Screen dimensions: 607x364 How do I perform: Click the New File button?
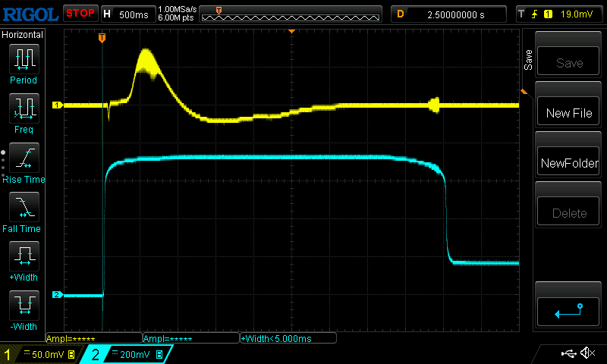coord(568,111)
